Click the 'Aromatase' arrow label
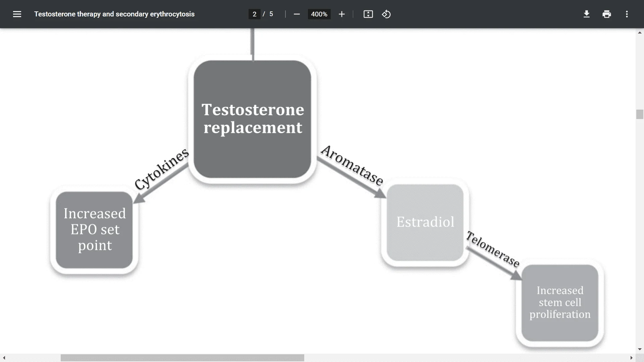The width and height of the screenshot is (644, 362). coord(352,165)
